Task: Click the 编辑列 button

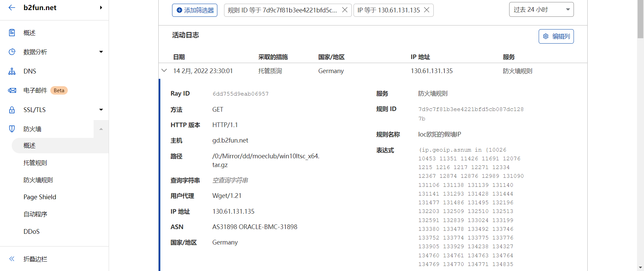Action: tap(556, 36)
